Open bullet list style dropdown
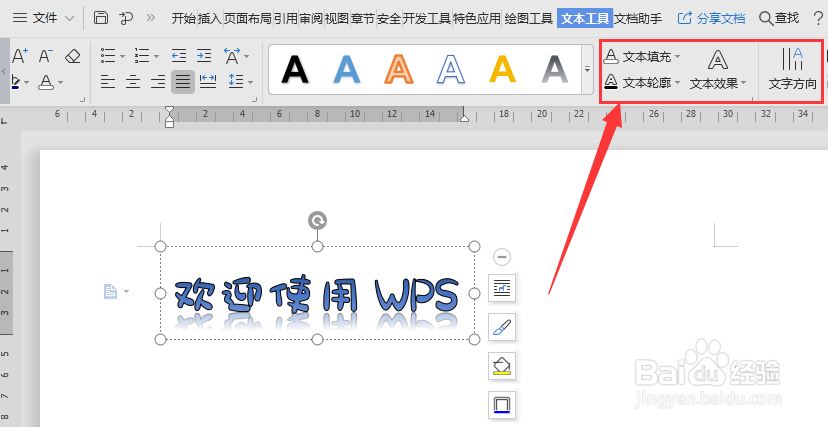 click(x=123, y=56)
